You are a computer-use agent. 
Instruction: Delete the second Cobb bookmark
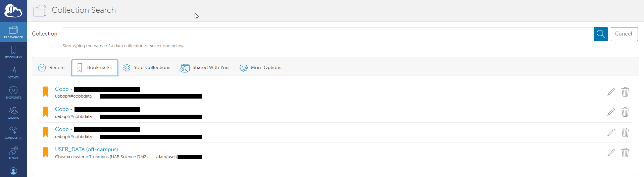(625, 112)
